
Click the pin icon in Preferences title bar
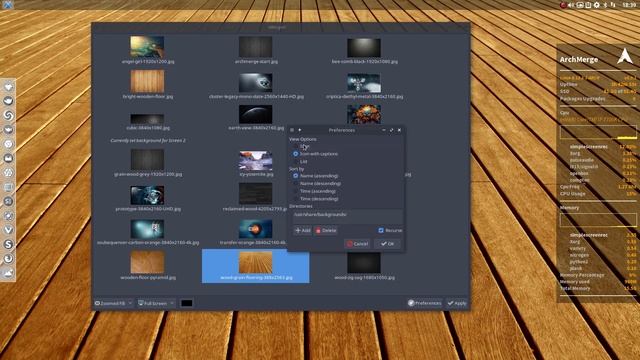click(x=300, y=130)
